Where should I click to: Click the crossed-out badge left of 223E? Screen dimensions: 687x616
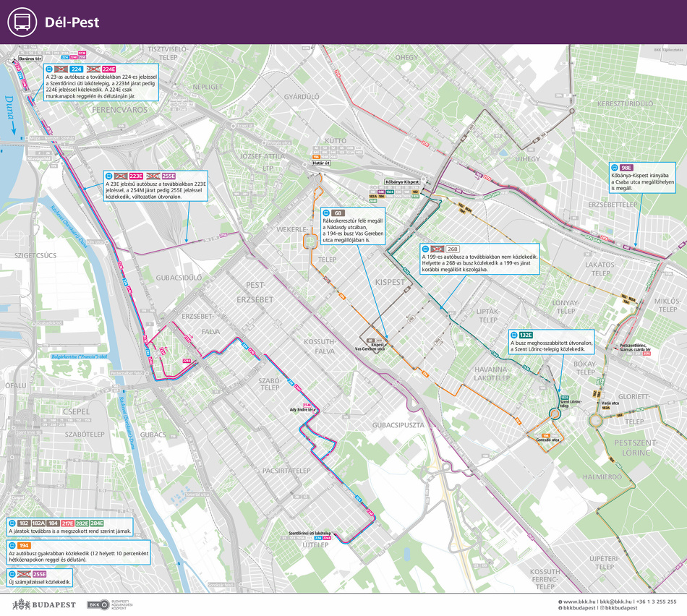(121, 176)
